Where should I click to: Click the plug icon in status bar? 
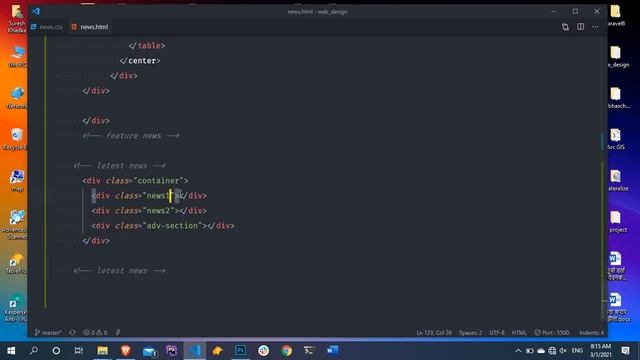[118, 333]
